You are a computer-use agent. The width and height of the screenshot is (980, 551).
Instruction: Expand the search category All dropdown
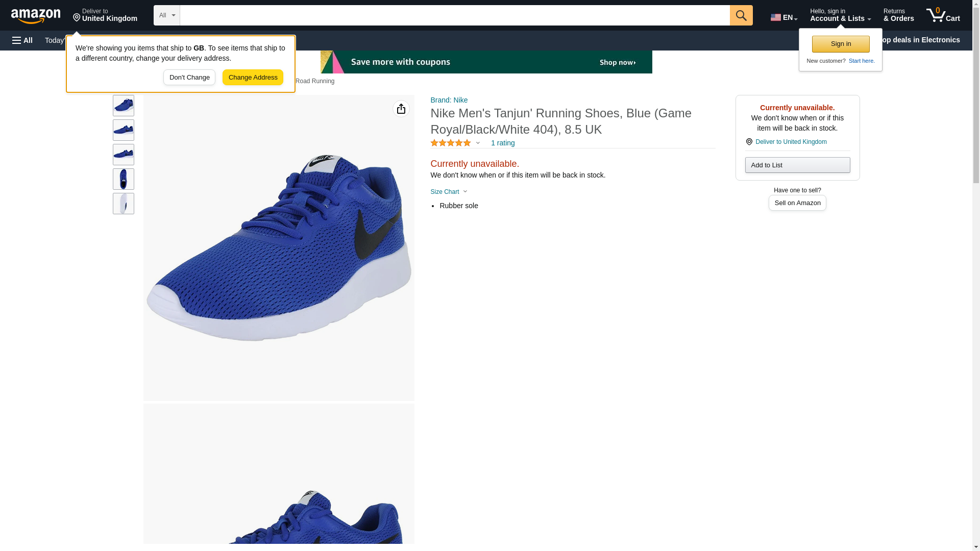[x=167, y=15]
